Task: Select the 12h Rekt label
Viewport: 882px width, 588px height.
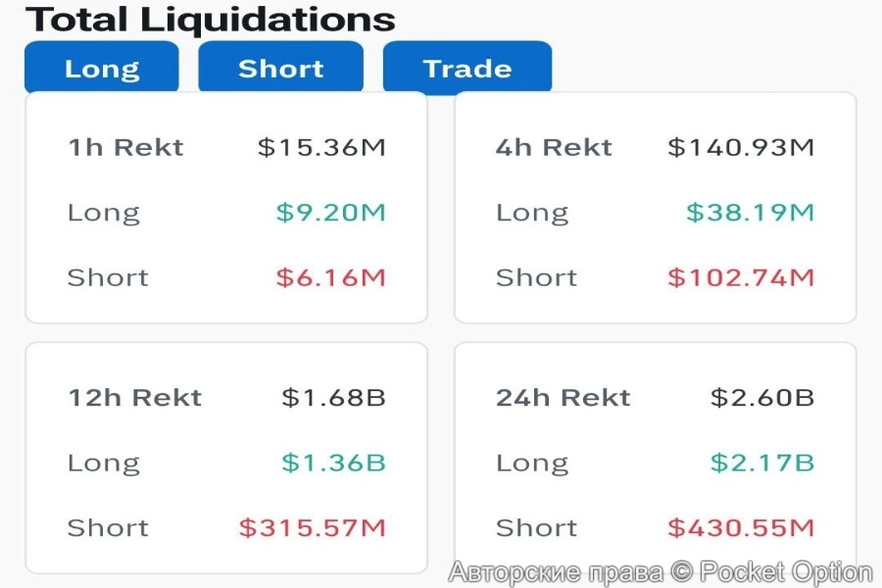Action: (x=134, y=398)
